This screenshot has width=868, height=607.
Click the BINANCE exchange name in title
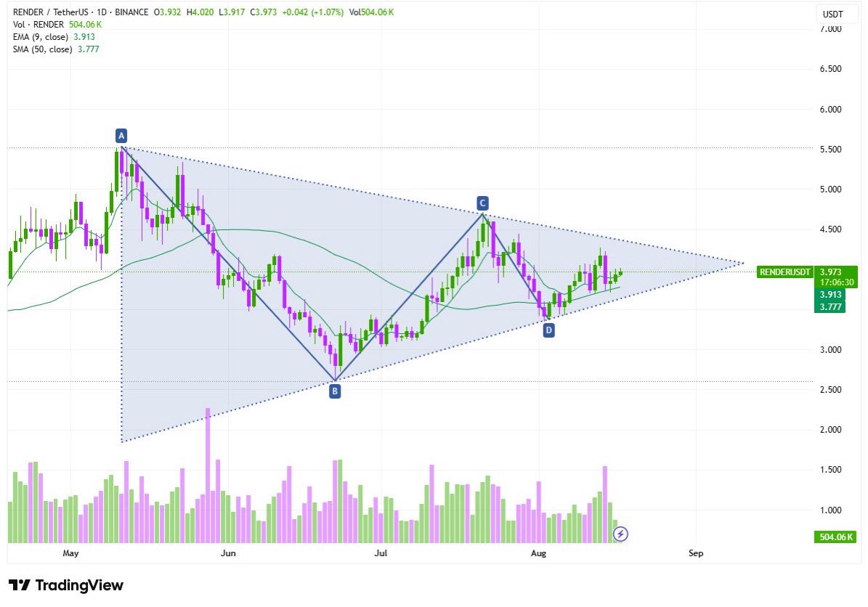click(131, 12)
